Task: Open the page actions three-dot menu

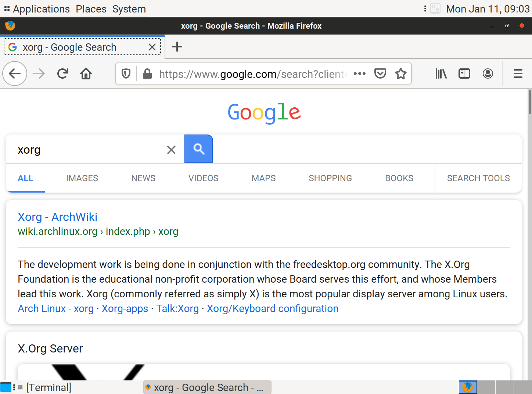Action: tap(360, 74)
